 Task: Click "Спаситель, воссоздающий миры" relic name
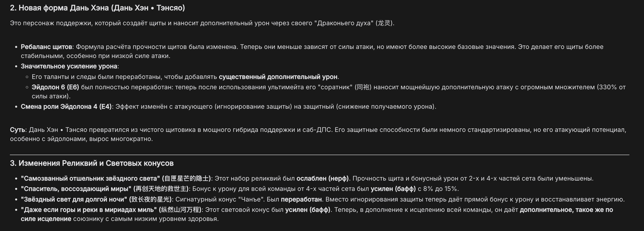click(76, 189)
